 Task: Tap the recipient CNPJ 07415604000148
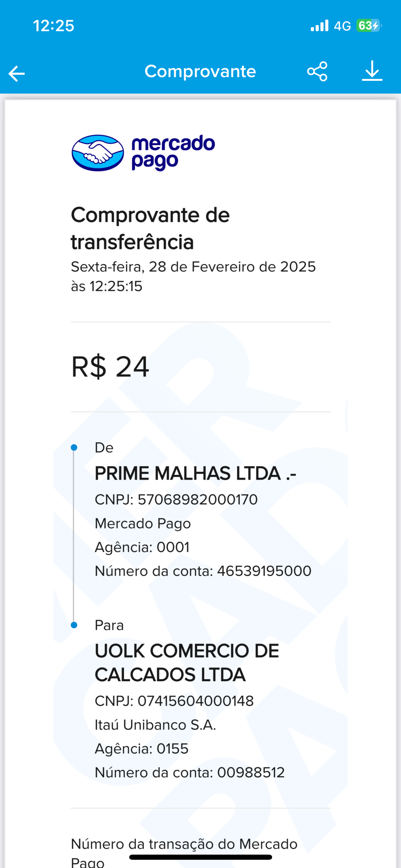click(x=174, y=701)
